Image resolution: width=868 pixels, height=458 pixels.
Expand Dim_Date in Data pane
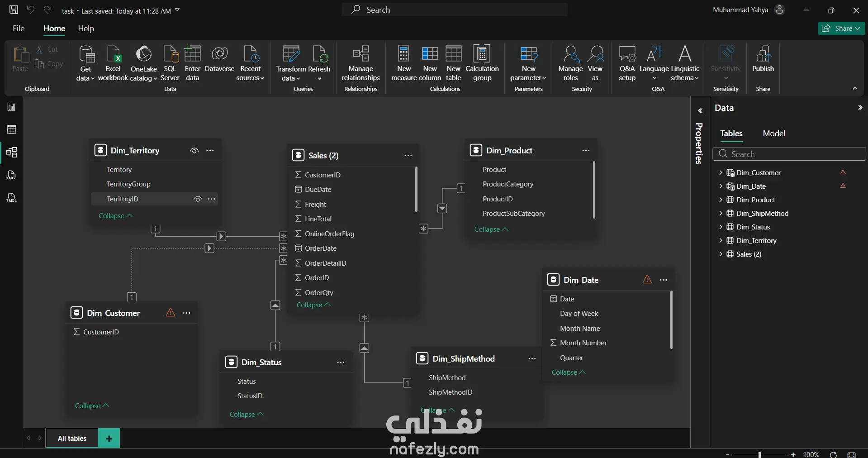(x=721, y=186)
